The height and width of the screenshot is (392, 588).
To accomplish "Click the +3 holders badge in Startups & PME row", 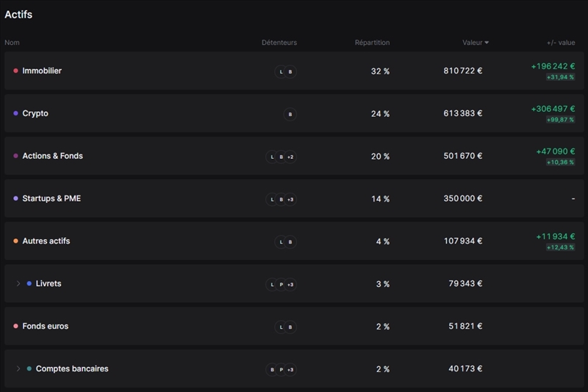I will point(290,199).
